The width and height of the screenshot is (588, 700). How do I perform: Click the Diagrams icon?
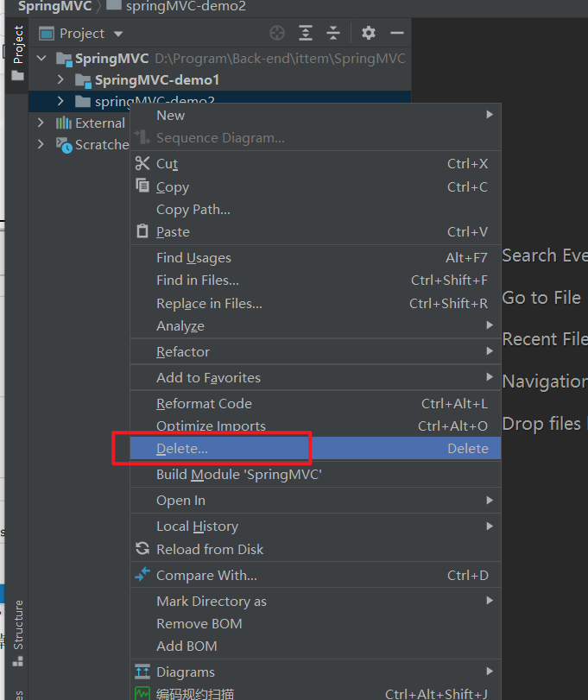pyautogui.click(x=142, y=671)
